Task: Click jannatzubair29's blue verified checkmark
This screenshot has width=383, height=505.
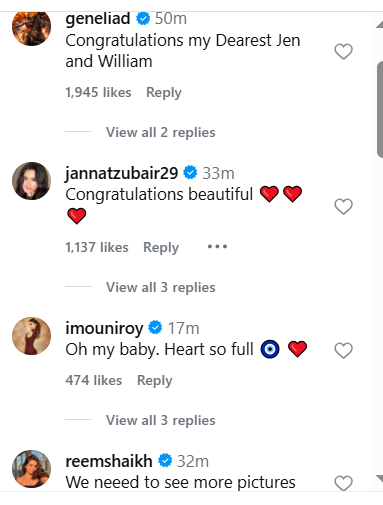Action: point(190,173)
